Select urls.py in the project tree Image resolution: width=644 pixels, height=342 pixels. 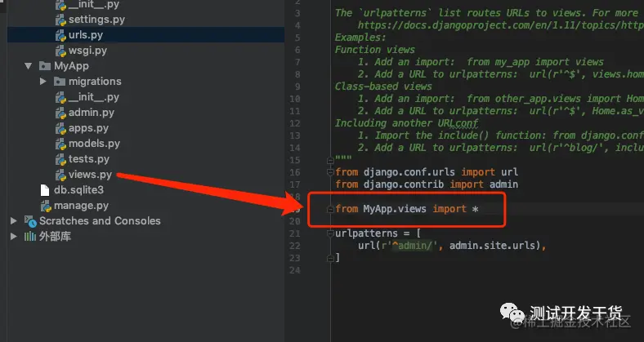pos(86,35)
